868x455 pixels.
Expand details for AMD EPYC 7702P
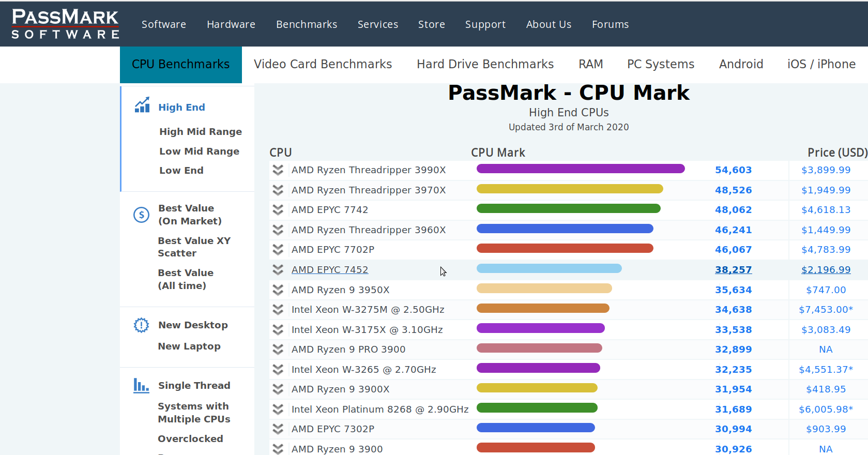(278, 250)
